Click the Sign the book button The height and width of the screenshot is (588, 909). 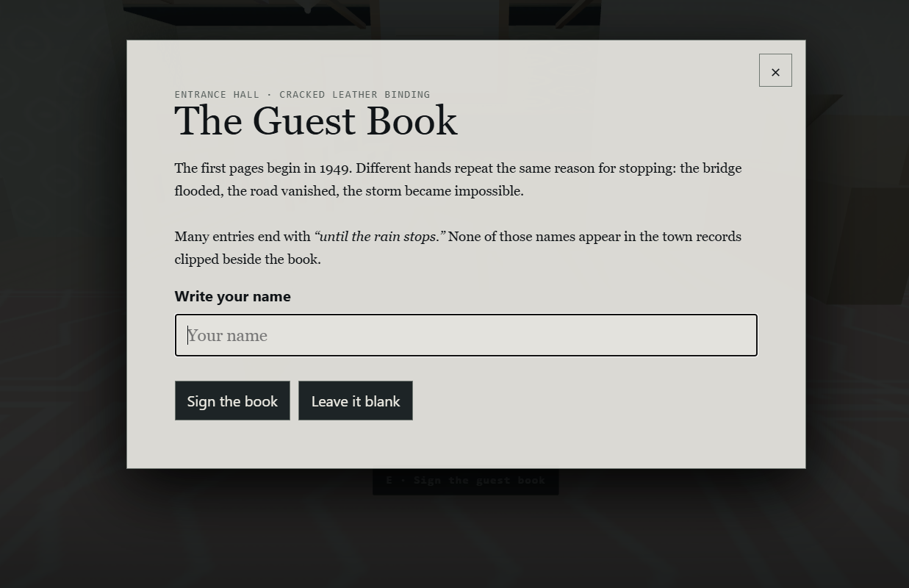pyautogui.click(x=232, y=401)
